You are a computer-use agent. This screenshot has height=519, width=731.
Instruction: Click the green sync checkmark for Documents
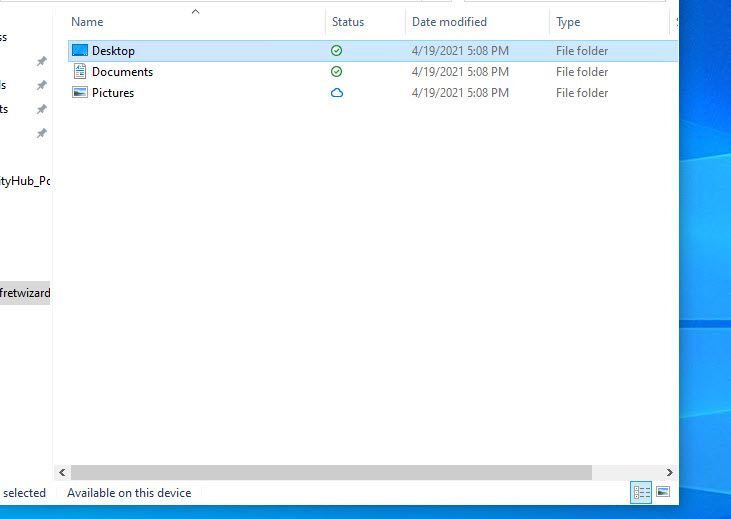(337, 72)
